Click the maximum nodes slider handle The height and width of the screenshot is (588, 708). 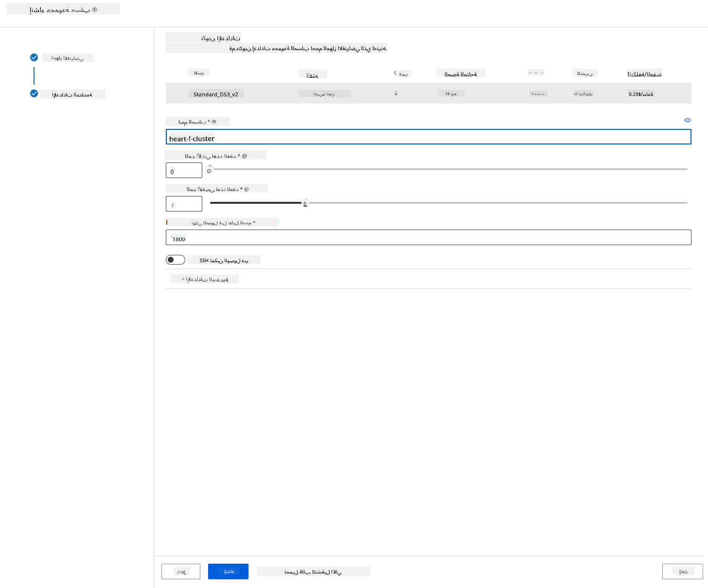305,203
